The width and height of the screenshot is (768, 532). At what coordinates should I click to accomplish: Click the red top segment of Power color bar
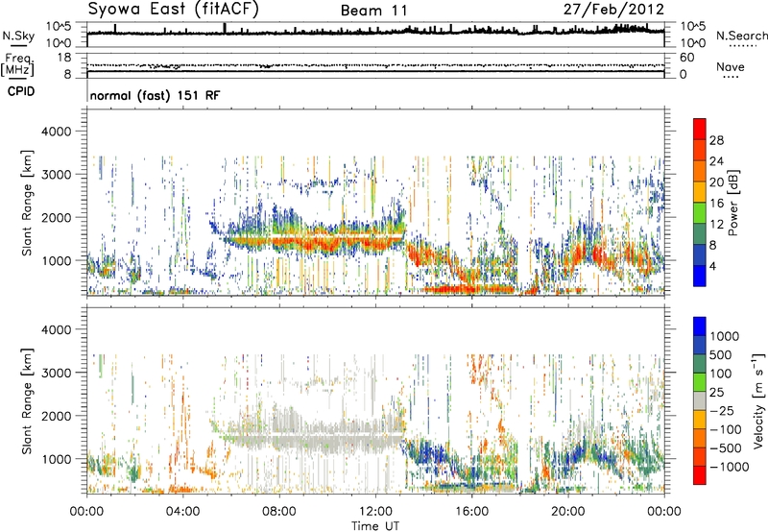tap(700, 129)
